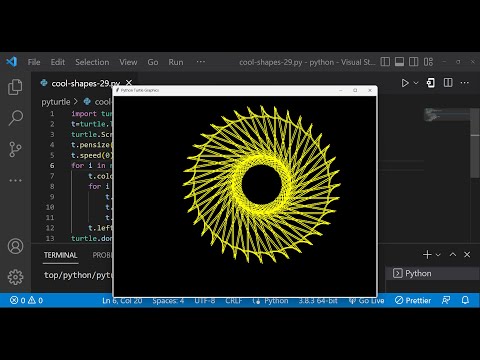Toggle the primary side bar layout icon
The width and height of the screenshot is (480, 360).
coord(385,62)
